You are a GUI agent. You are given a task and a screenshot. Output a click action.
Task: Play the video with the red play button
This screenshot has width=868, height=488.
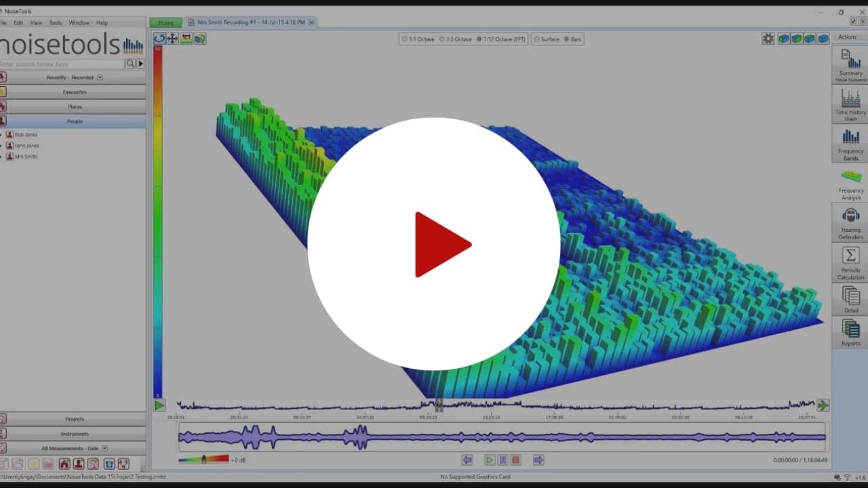pos(434,244)
